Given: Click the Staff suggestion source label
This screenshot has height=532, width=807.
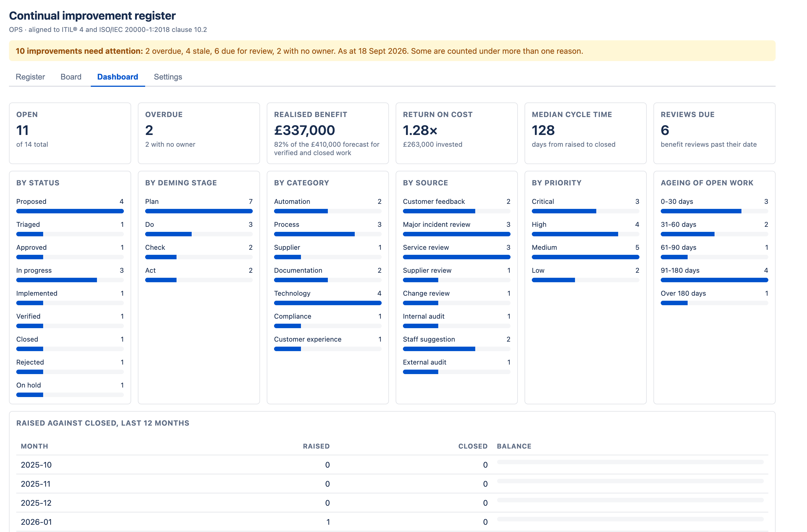Looking at the screenshot, I should pos(429,339).
